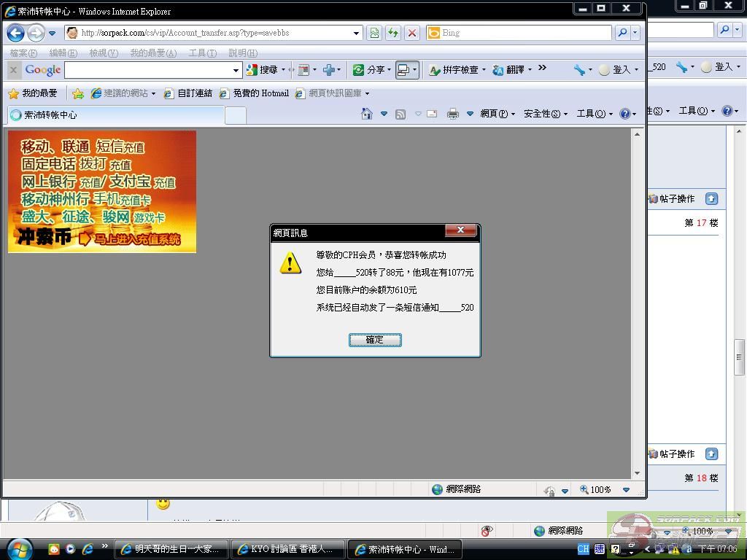
Task: Click the Google toolbar 搜尋 button
Action: click(x=263, y=70)
